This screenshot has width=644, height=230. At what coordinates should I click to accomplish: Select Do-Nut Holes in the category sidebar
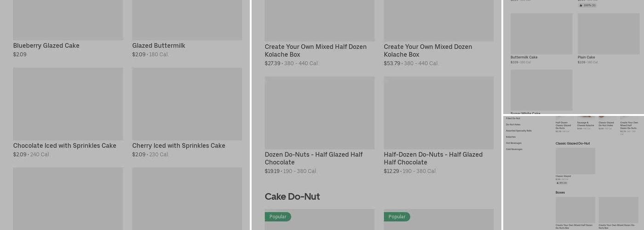tap(513, 125)
